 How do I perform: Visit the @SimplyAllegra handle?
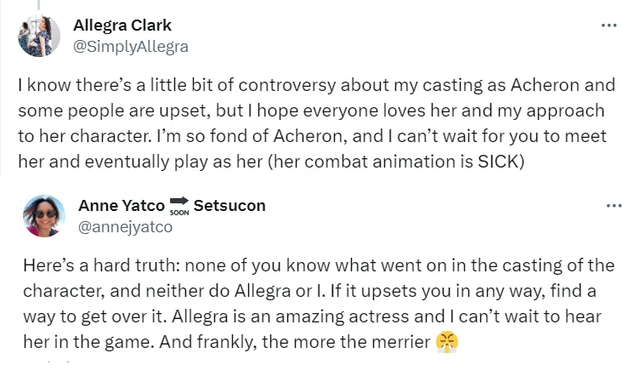pyautogui.click(x=131, y=47)
